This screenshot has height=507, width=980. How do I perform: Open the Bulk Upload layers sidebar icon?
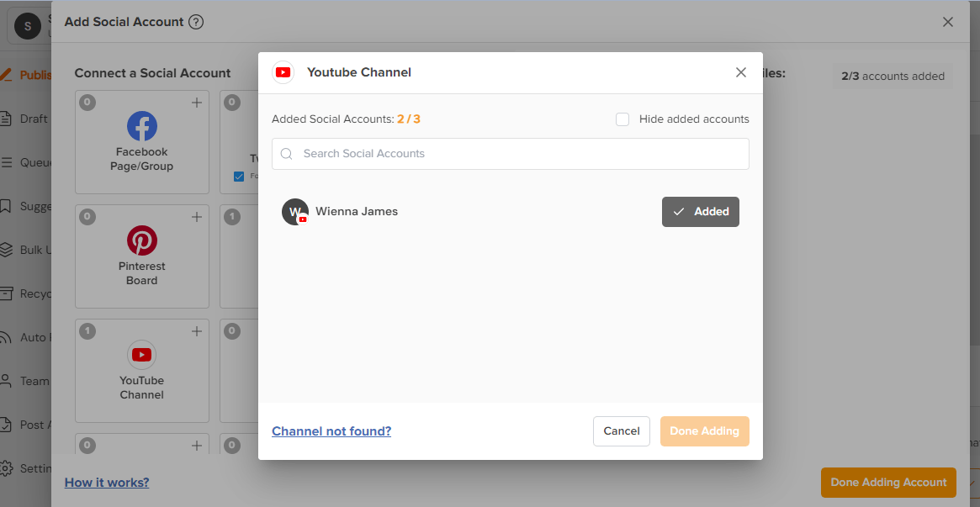coord(6,250)
